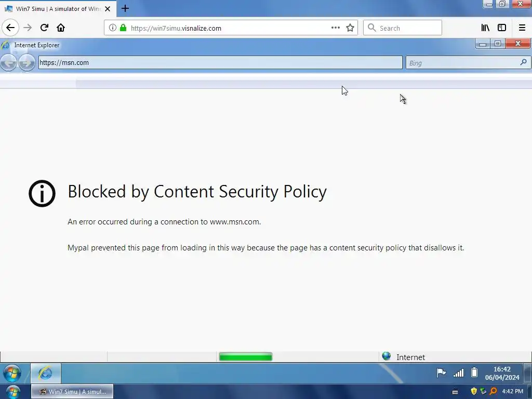Click Safely Remove Hardware tray icon
The height and width of the screenshot is (399, 532).
pyautogui.click(x=484, y=391)
